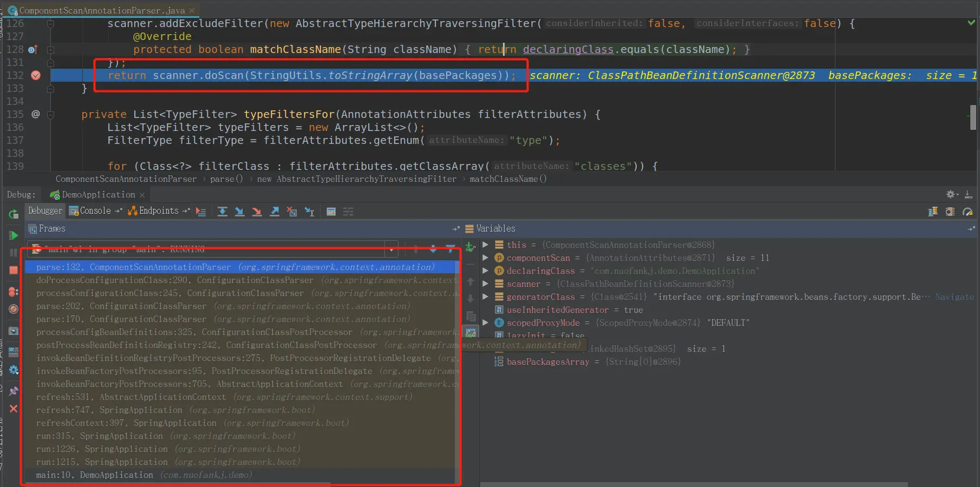
Task: Click Drop Frame icon in debugger toolbar
Action: tap(292, 212)
